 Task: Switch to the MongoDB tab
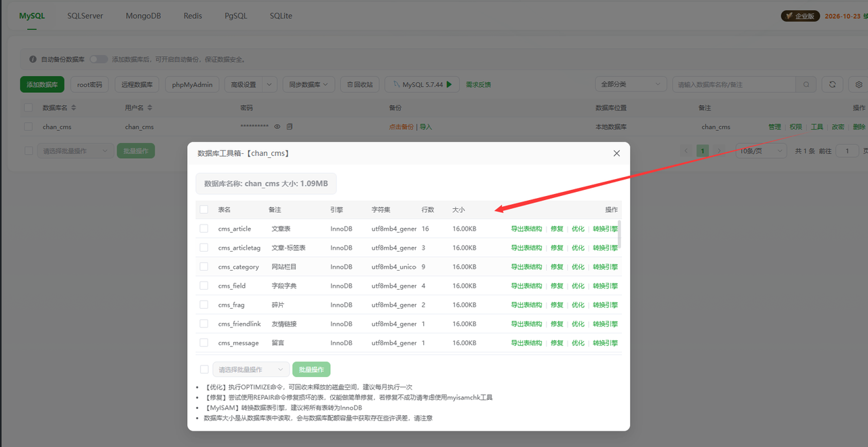pyautogui.click(x=143, y=16)
